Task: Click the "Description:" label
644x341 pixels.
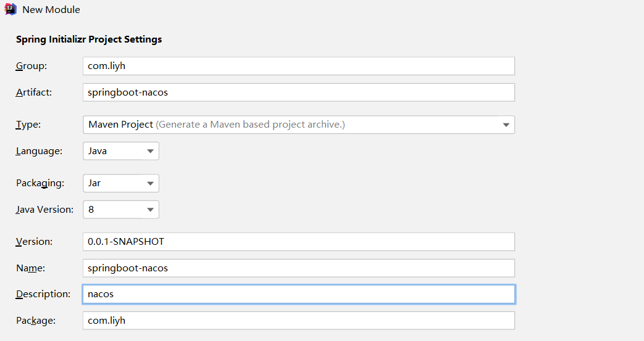Action: pyautogui.click(x=43, y=294)
